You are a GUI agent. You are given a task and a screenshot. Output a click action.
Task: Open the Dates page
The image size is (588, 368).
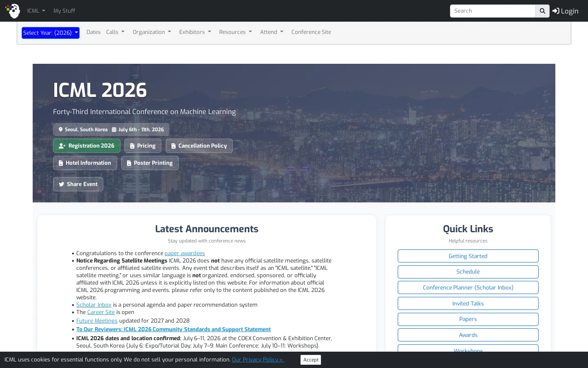coord(94,32)
